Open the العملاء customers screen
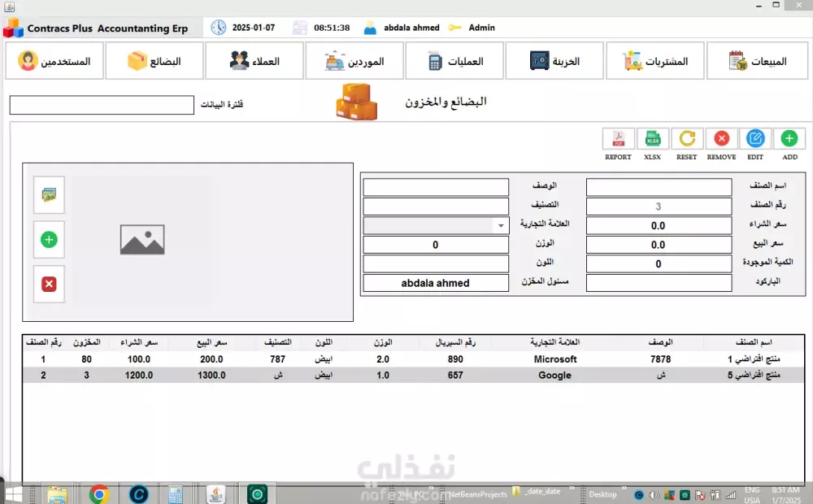 tap(254, 60)
